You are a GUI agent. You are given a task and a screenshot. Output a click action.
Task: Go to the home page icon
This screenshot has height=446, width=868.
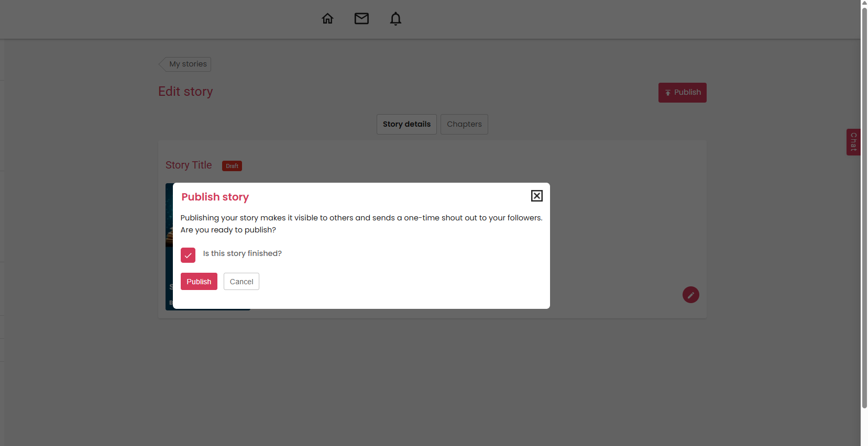327,19
